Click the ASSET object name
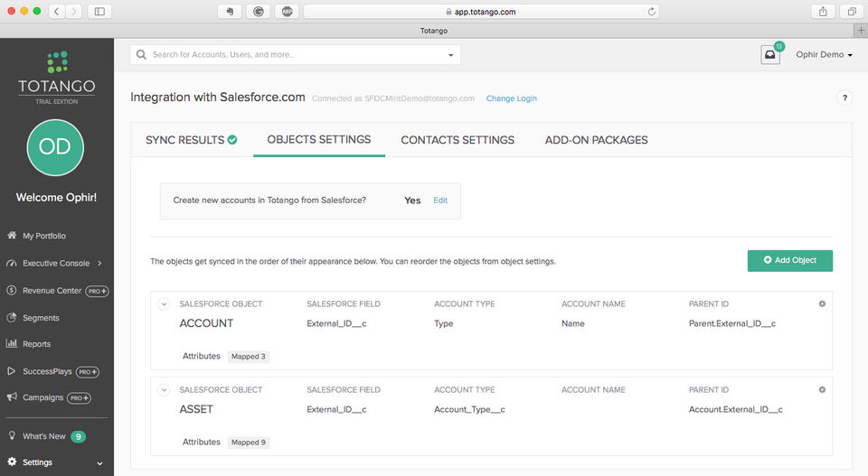The height and width of the screenshot is (476, 868). click(x=196, y=409)
